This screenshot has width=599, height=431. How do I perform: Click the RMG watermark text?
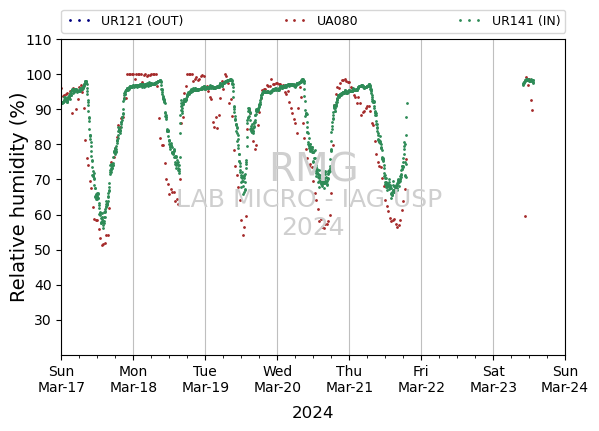click(x=314, y=167)
